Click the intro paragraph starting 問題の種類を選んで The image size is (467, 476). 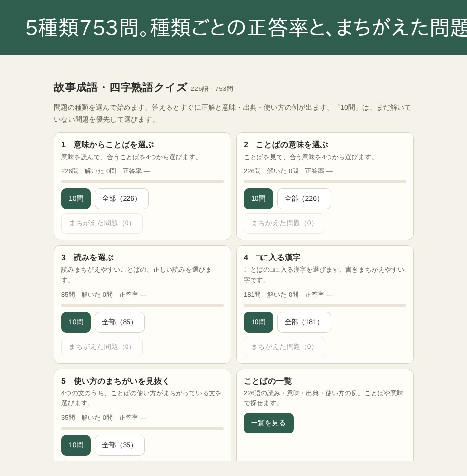click(232, 114)
